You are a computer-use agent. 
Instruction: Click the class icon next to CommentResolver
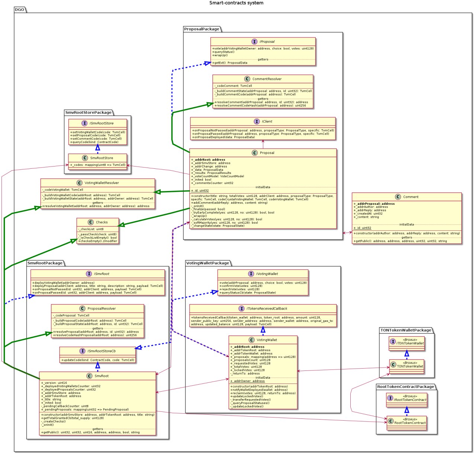(247, 79)
